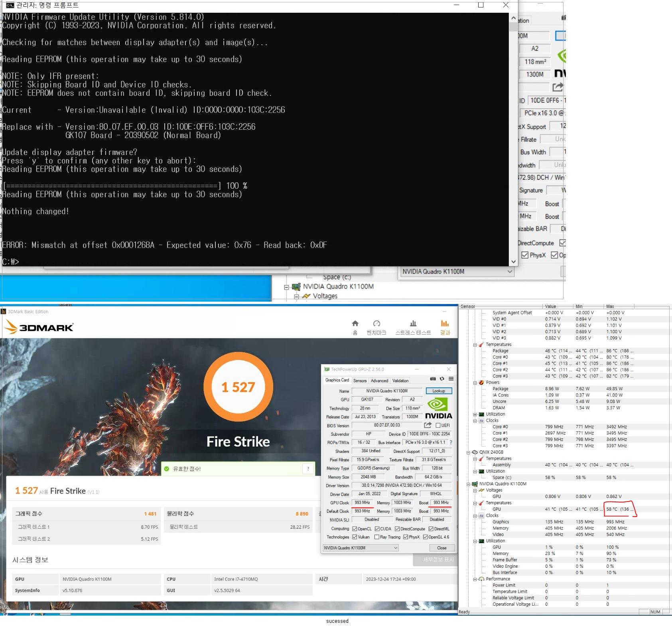Viewport: 672px width, 626px height.
Task: Enable the Ray Tracing checkbox
Action: click(x=377, y=537)
